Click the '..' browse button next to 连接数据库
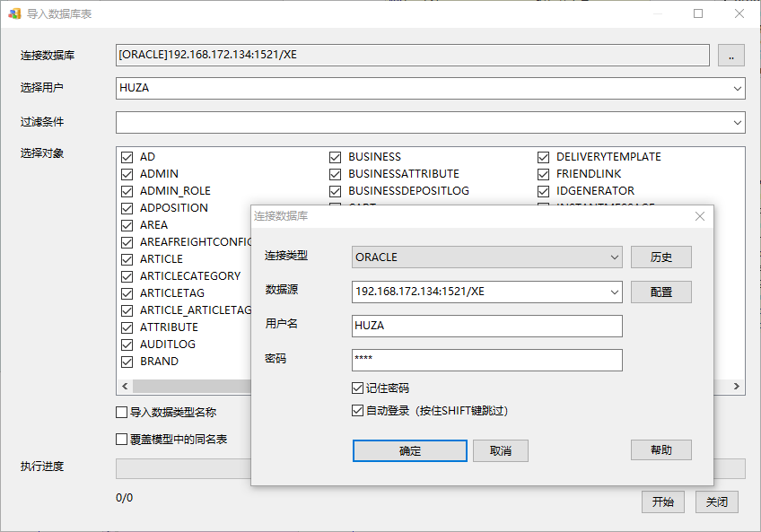This screenshot has height=532, width=761. coord(730,56)
